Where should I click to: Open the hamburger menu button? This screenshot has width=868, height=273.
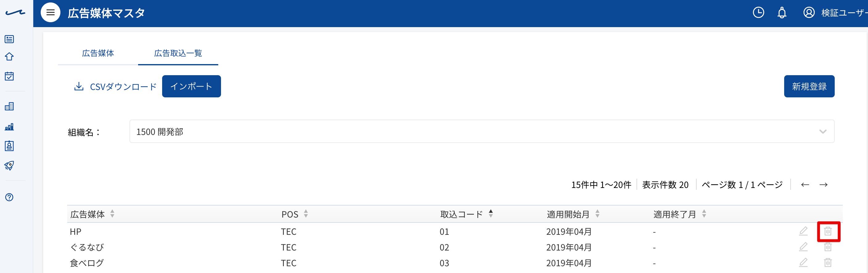coord(51,13)
